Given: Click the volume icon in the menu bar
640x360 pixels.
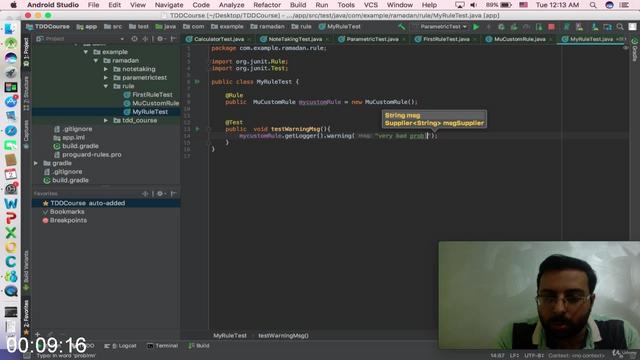Looking at the screenshot, I should pos(473,5).
